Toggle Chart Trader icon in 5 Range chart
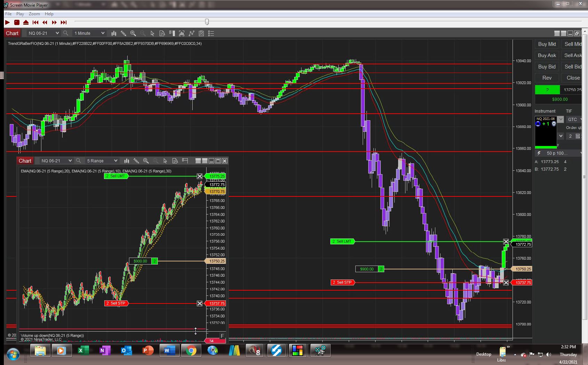 [185, 161]
